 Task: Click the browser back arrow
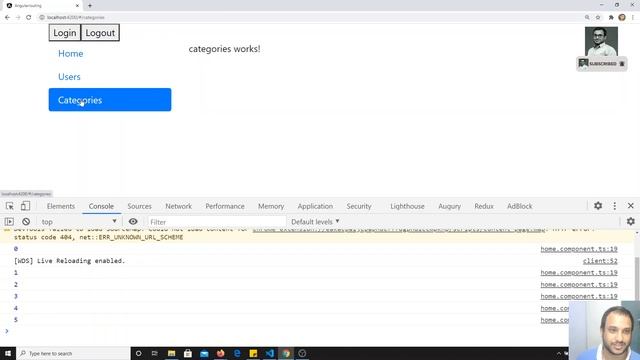7,17
